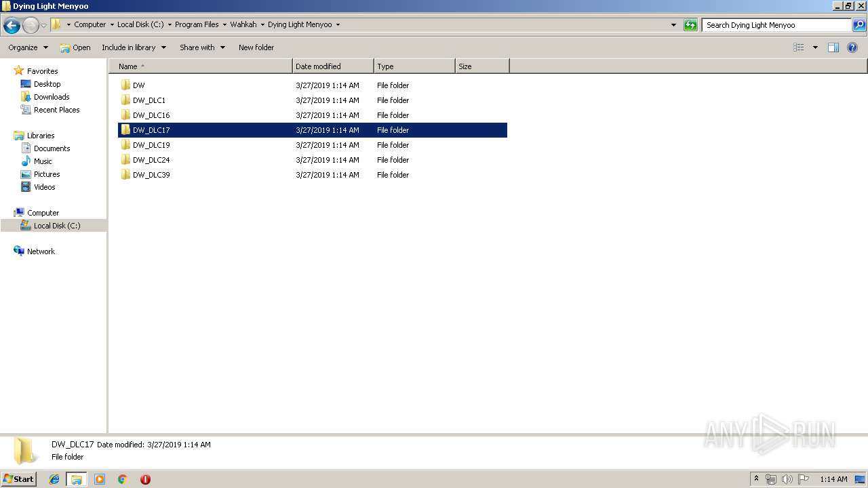Click the Action Center flag icon
The image size is (868, 488).
(804, 479)
